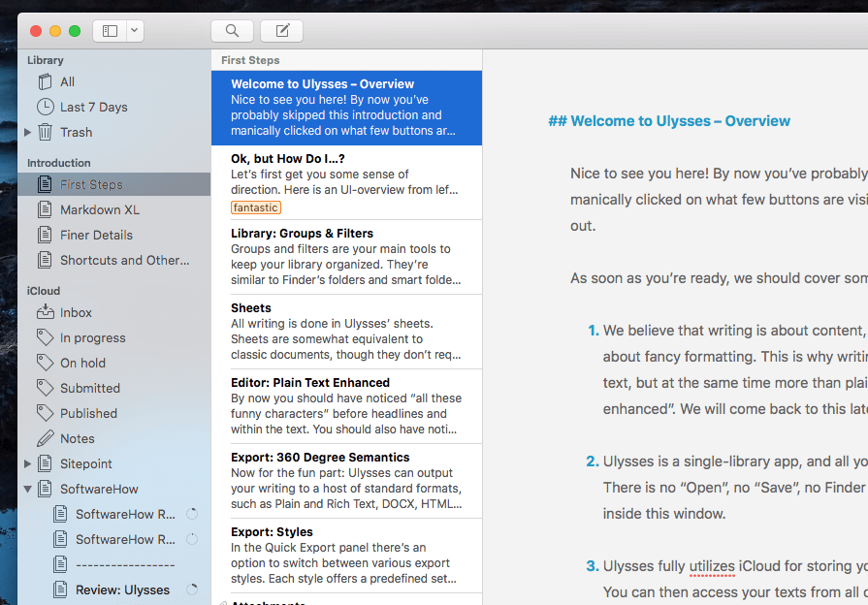Select Shortcuts and Other… group icon

(45, 260)
